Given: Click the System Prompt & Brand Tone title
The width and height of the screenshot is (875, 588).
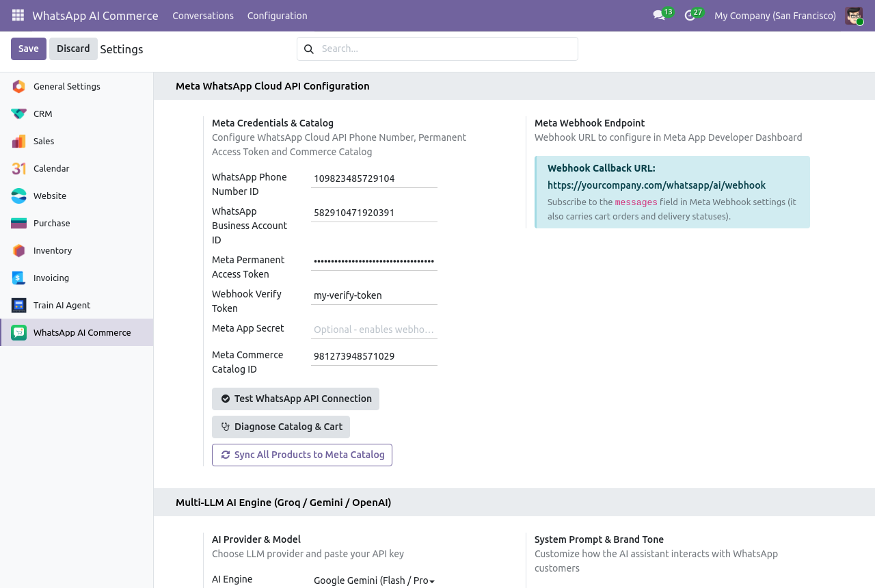Looking at the screenshot, I should (x=600, y=539).
